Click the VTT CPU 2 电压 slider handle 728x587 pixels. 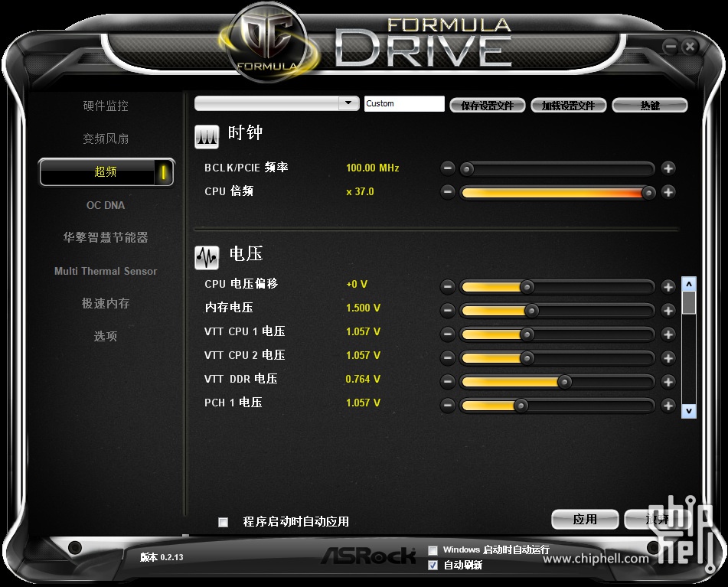click(527, 358)
